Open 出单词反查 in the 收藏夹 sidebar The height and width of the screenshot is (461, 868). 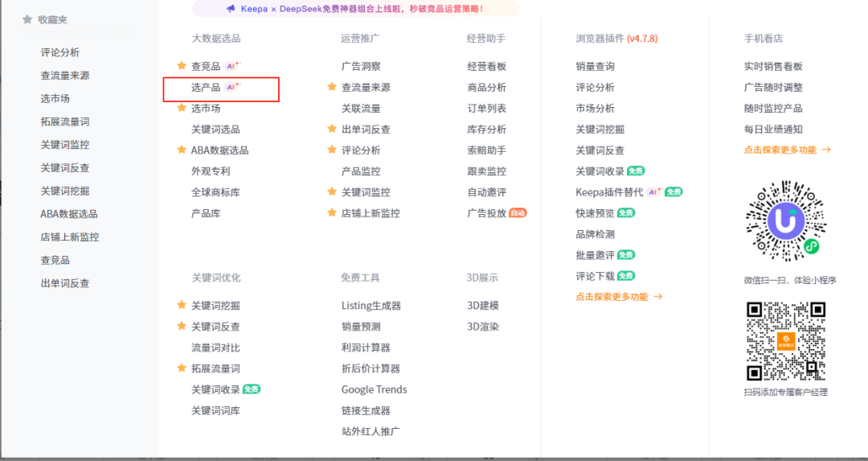coord(65,283)
